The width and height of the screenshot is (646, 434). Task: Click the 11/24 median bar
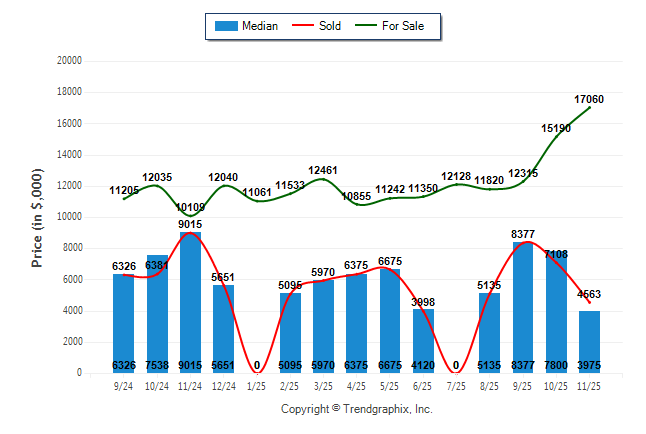click(x=190, y=302)
